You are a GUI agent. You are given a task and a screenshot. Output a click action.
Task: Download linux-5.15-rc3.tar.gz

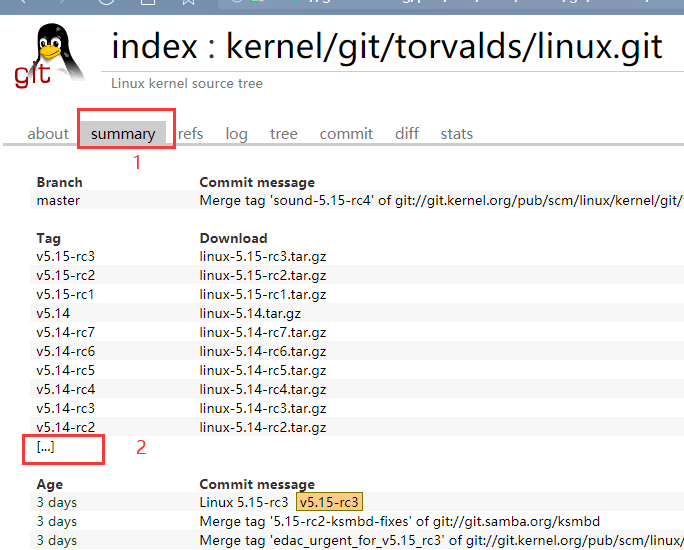[263, 257]
